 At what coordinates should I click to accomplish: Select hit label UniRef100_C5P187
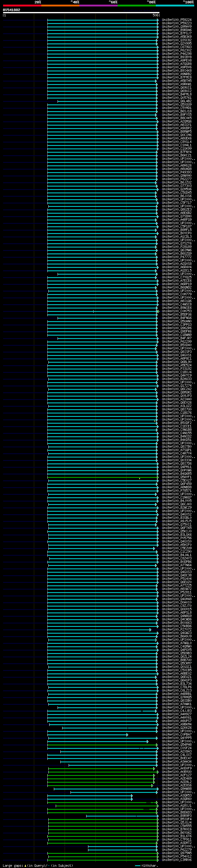tap(177, 226)
